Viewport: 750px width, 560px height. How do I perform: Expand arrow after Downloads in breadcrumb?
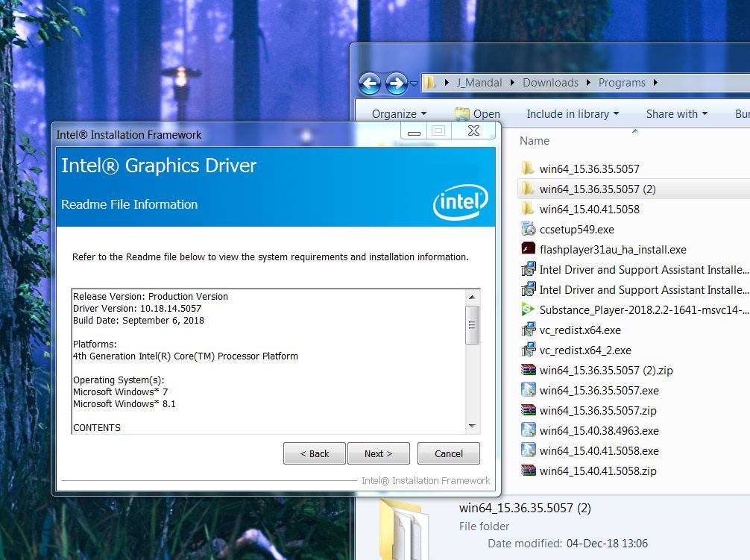(588, 83)
